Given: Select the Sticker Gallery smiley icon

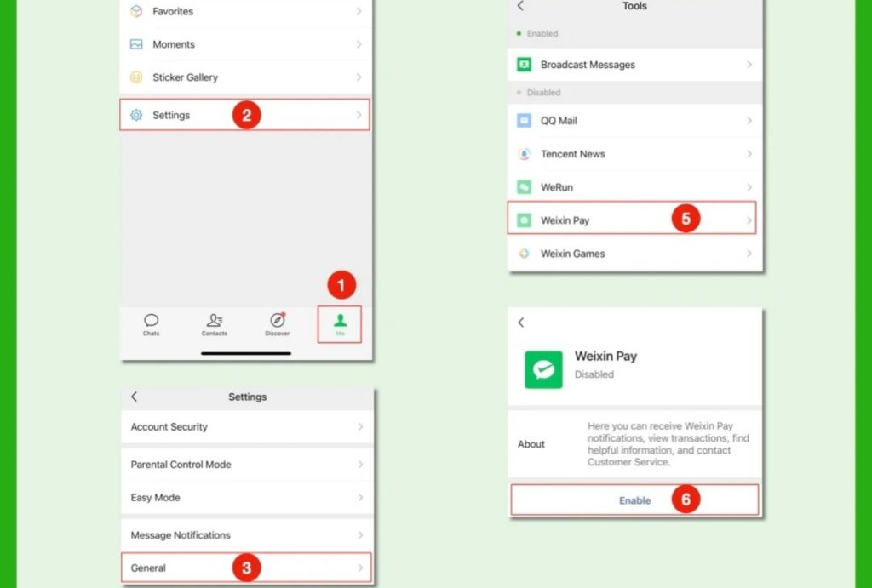Looking at the screenshot, I should (136, 77).
